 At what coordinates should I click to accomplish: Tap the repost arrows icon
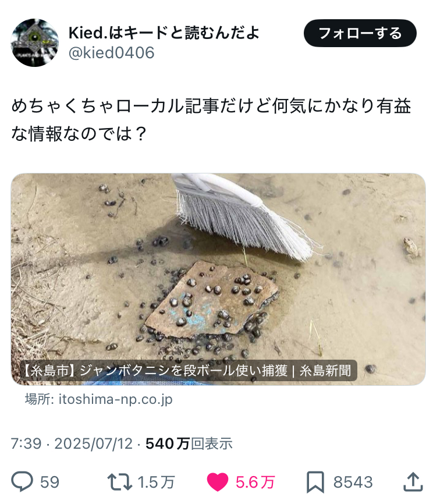pyautogui.click(x=120, y=482)
